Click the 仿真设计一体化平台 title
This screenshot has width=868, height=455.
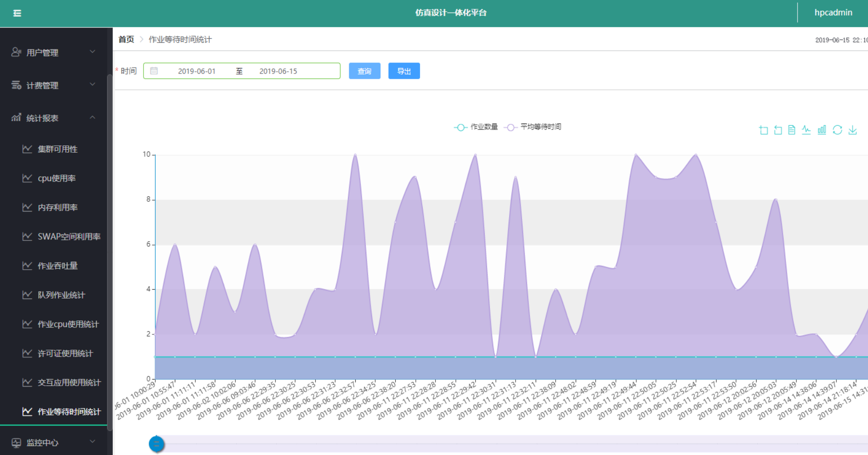(451, 13)
